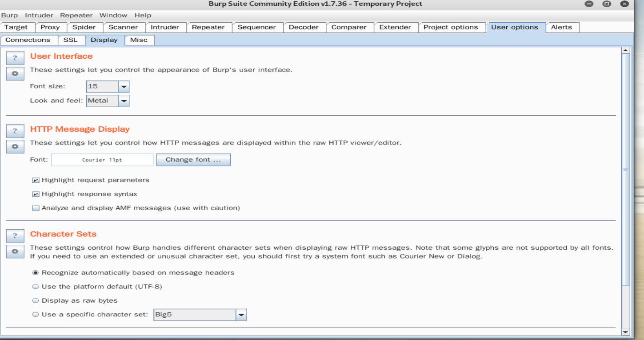The image size is (644, 340).
Task: Click the HTTP Message Display heading
Action: pyautogui.click(x=80, y=129)
